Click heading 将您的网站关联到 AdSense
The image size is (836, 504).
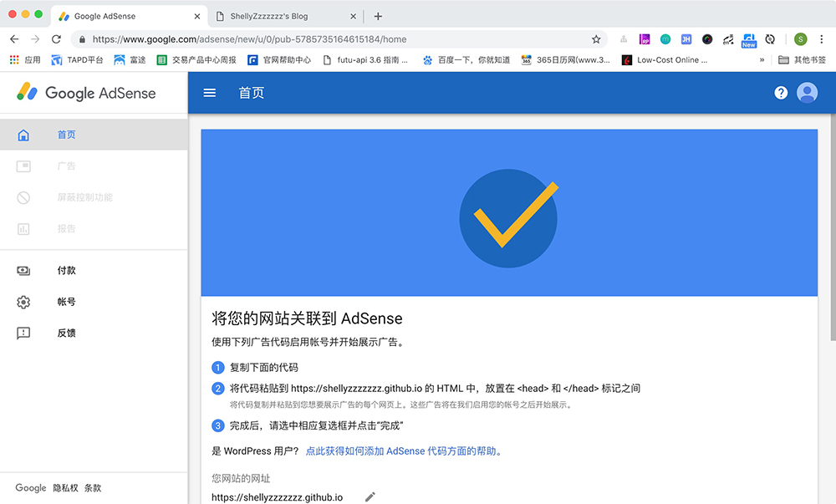point(307,318)
